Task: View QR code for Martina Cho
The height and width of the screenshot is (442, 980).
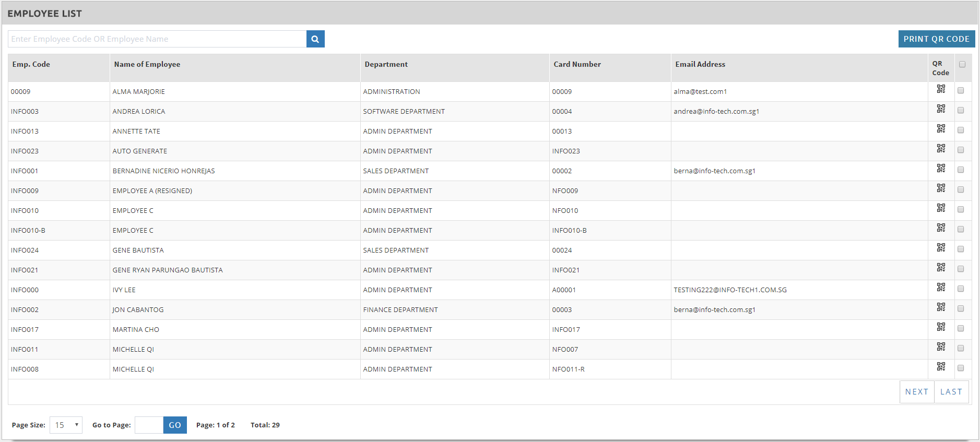Action: 941,327
